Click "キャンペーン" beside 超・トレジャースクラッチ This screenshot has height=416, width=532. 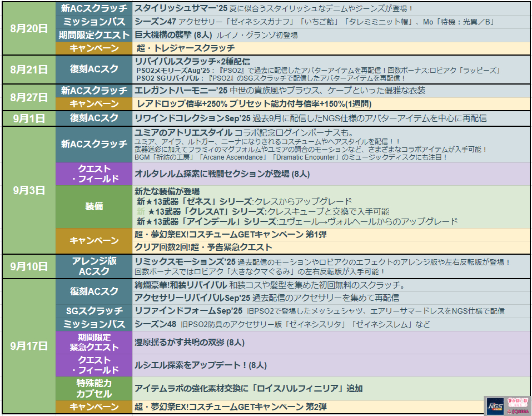click(x=94, y=48)
